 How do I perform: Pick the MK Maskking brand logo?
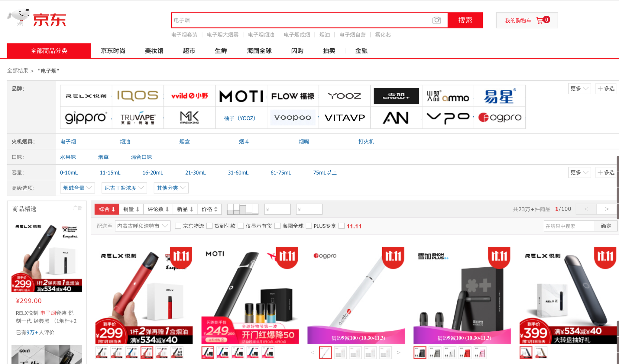tap(190, 118)
